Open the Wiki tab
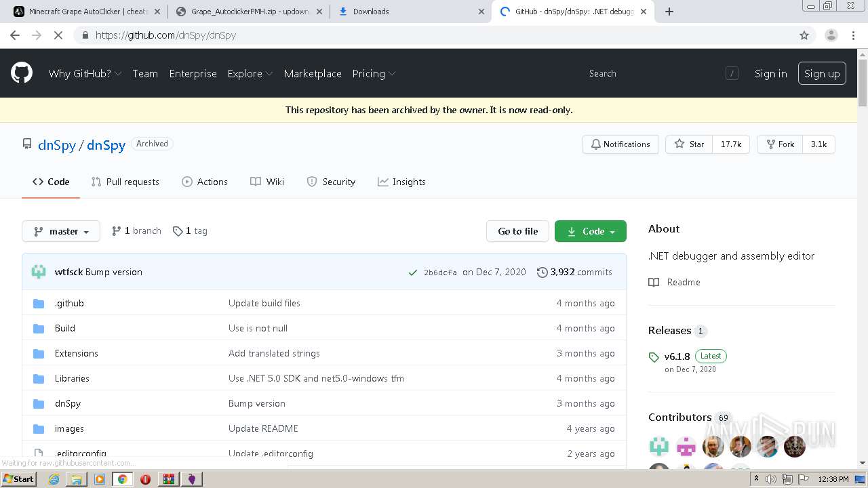Viewport: 868px width, 488px height. (267, 182)
